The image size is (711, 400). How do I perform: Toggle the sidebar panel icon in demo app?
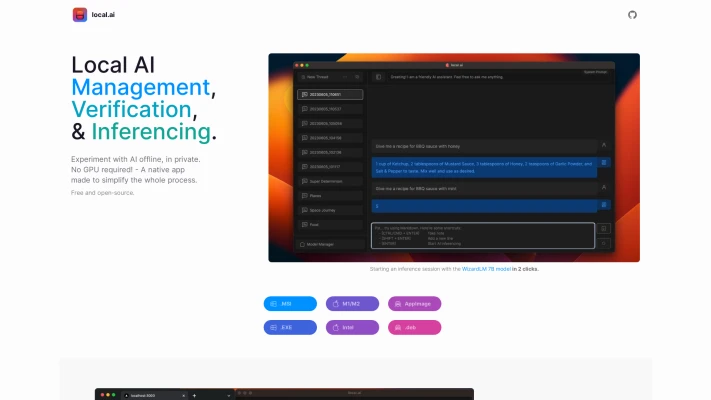point(379,77)
